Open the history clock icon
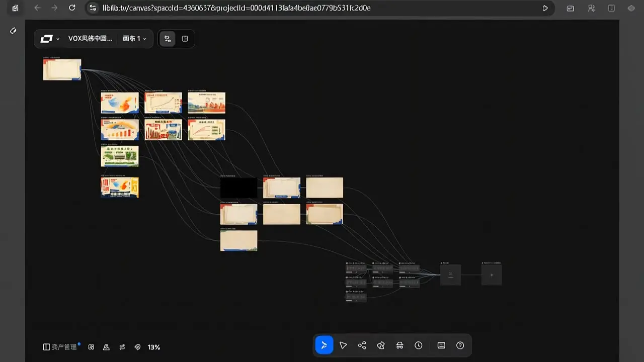644x362 pixels. pyautogui.click(x=419, y=345)
